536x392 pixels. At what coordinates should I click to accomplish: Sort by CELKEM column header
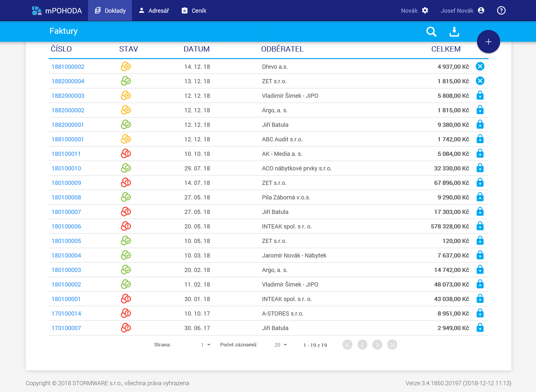tap(446, 49)
